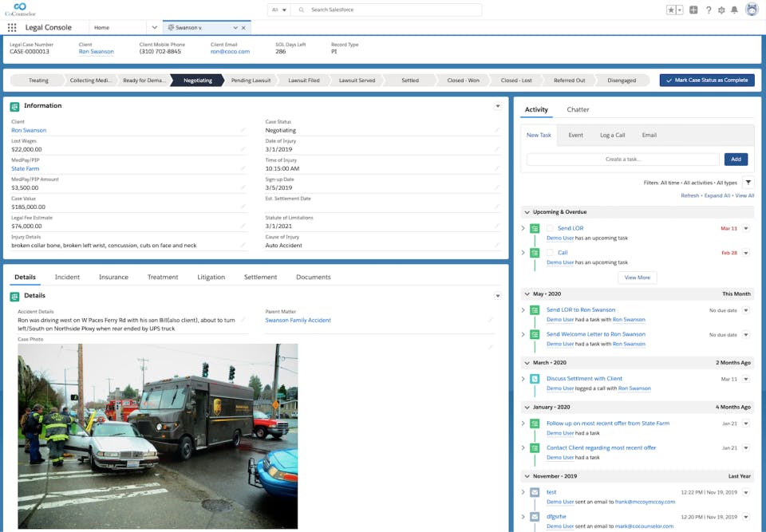Check the Send LOR task checkbox
Image resolution: width=766 pixels, height=532 pixels.
pyautogui.click(x=549, y=229)
